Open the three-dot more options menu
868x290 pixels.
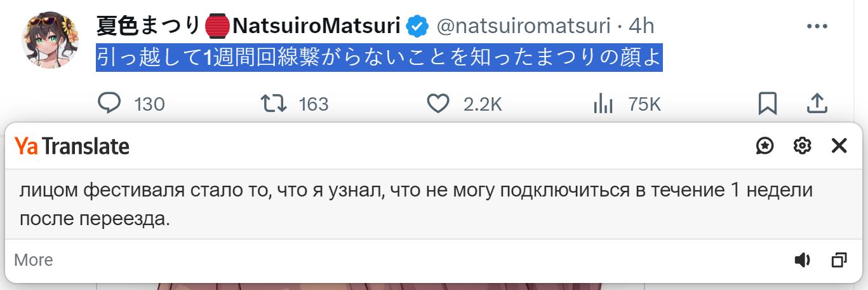click(817, 27)
